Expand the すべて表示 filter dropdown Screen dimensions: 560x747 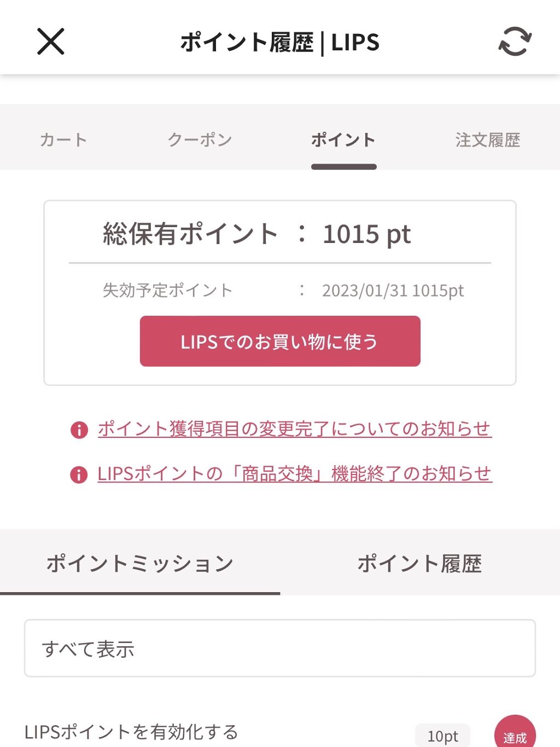[279, 648]
